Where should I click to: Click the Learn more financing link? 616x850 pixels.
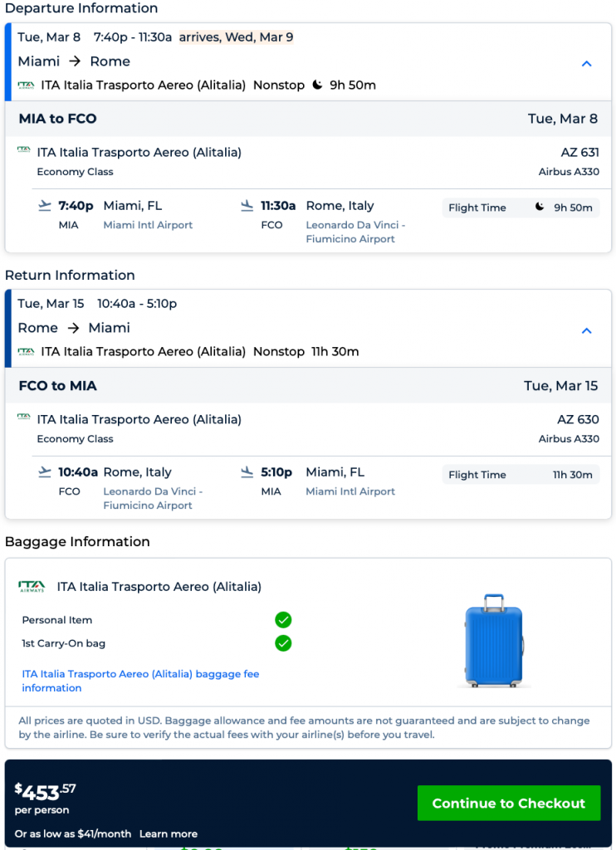coord(169,833)
